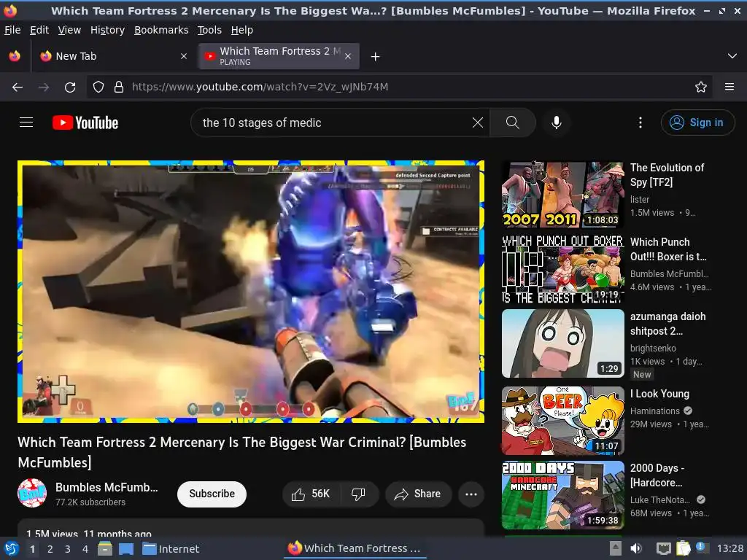Like the video (56K)
This screenshot has width=747, height=560.
point(311,494)
